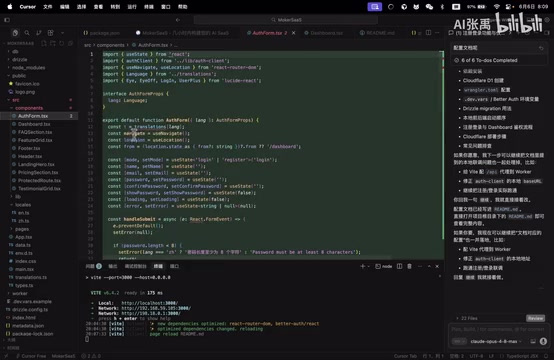Open Header.tsx in the file tree
Viewport: 554px width, 360px height.
[x=30, y=156]
